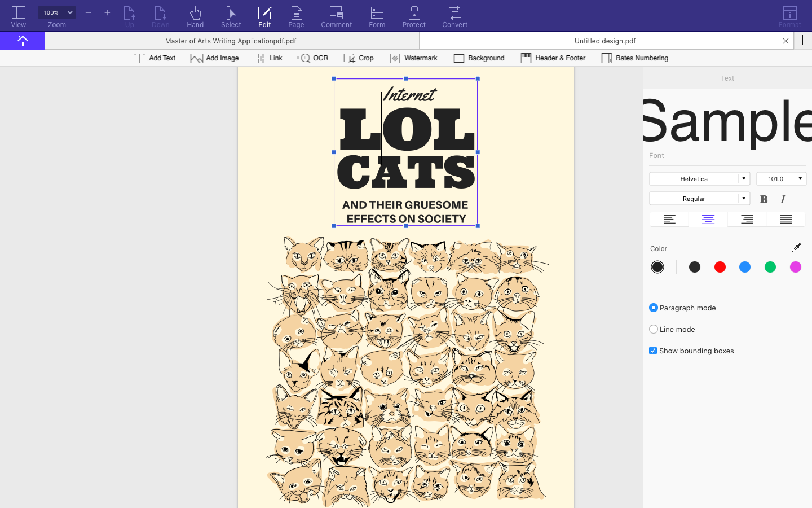Start the OCR tool
The height and width of the screenshot is (508, 812).
tap(312, 58)
